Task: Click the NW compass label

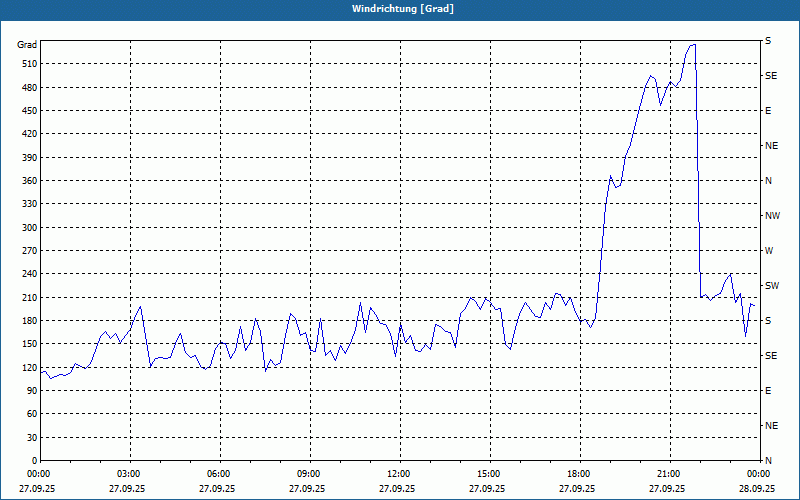Action: pos(772,216)
